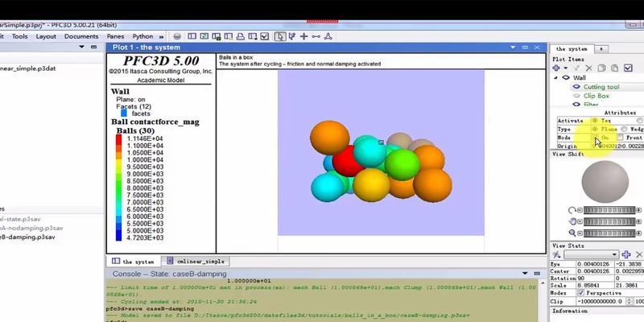Open the left project pane dropdown arrow
The width and height of the screenshot is (644, 322).
(81, 47)
